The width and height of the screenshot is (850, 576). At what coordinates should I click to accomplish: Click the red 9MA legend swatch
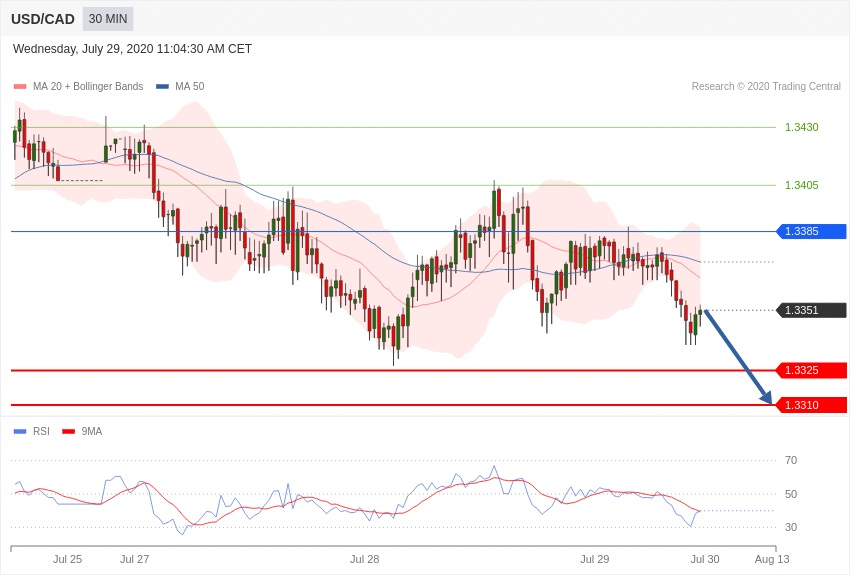point(68,432)
